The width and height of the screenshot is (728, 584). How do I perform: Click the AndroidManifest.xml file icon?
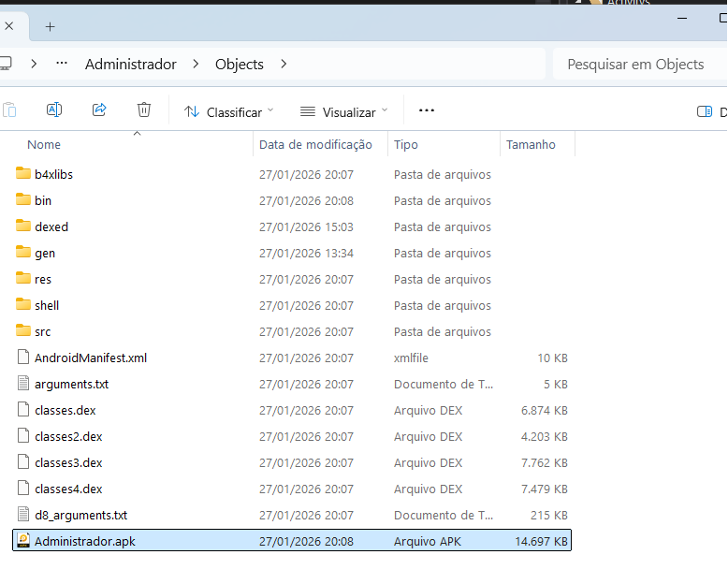[23, 357]
